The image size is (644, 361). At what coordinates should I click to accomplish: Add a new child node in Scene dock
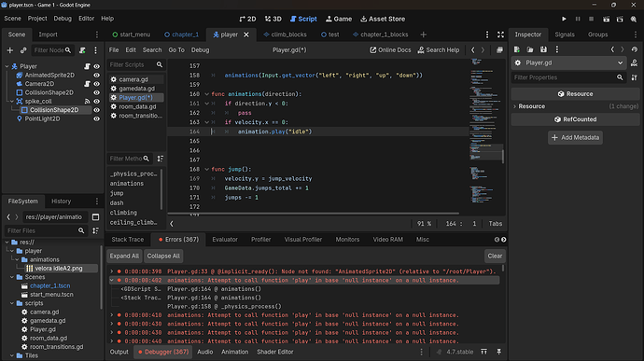click(10, 50)
